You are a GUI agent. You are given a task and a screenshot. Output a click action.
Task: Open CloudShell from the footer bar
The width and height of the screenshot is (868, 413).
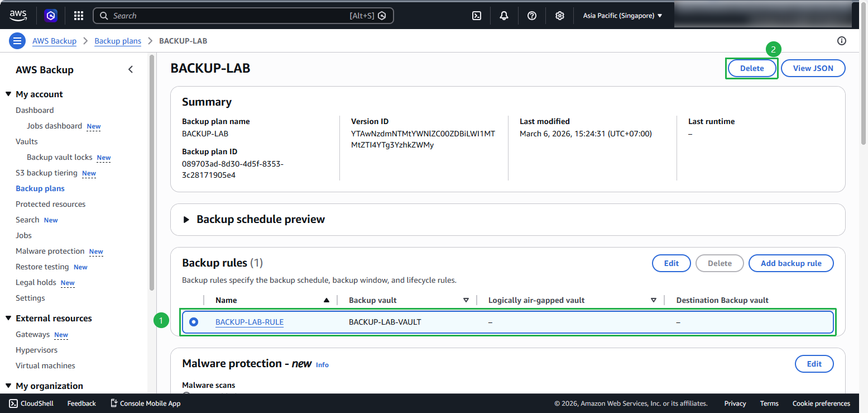31,403
